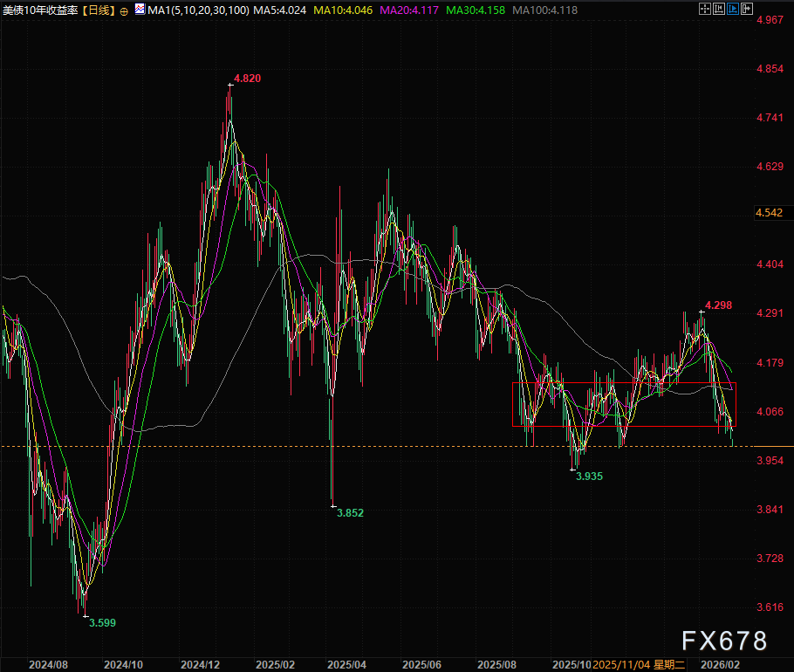Click the 4.291 price axis label
794x672 pixels.
click(770, 313)
